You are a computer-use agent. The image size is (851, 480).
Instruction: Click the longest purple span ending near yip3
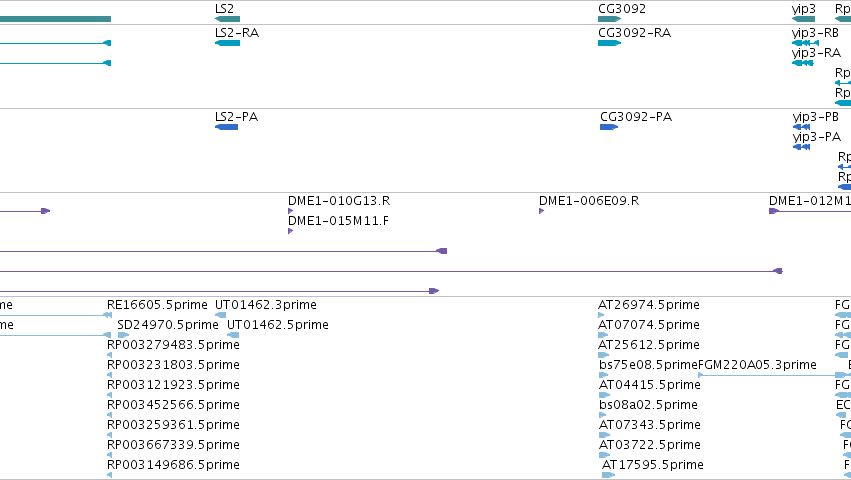pyautogui.click(x=391, y=271)
